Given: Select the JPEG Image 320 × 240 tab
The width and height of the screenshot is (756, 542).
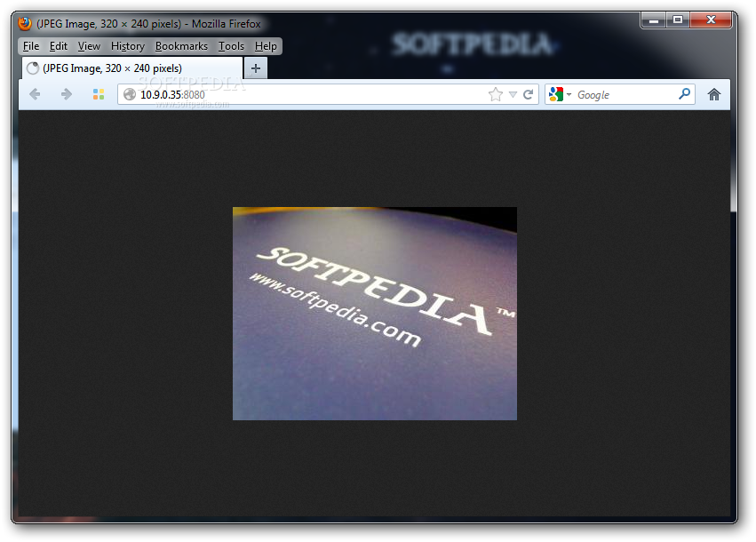Looking at the screenshot, I should click(132, 68).
